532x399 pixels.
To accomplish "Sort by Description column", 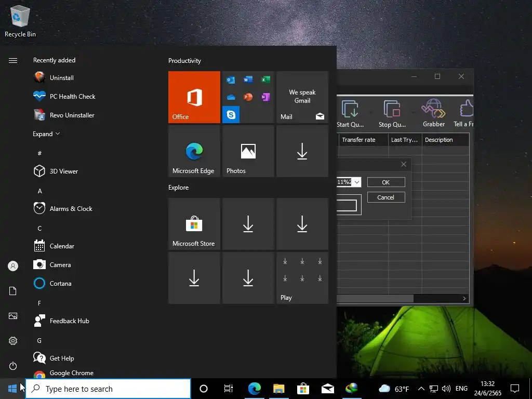I will [x=445, y=140].
